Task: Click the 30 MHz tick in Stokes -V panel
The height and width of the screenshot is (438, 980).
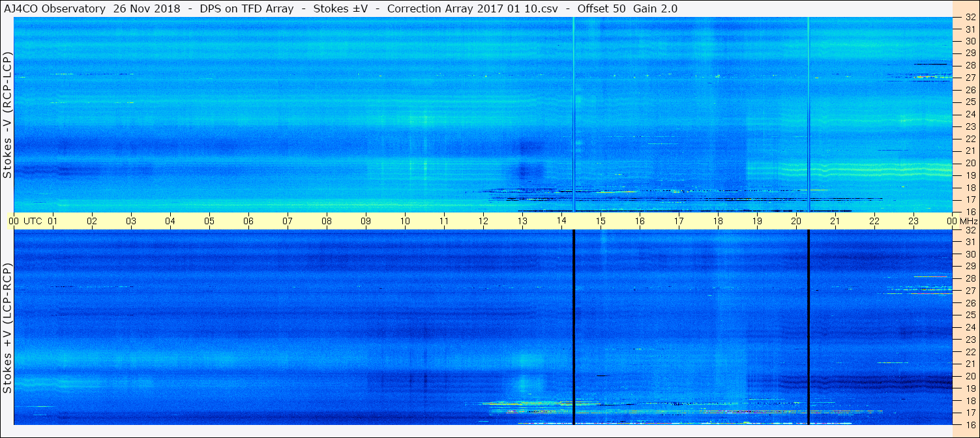Action: point(970,41)
